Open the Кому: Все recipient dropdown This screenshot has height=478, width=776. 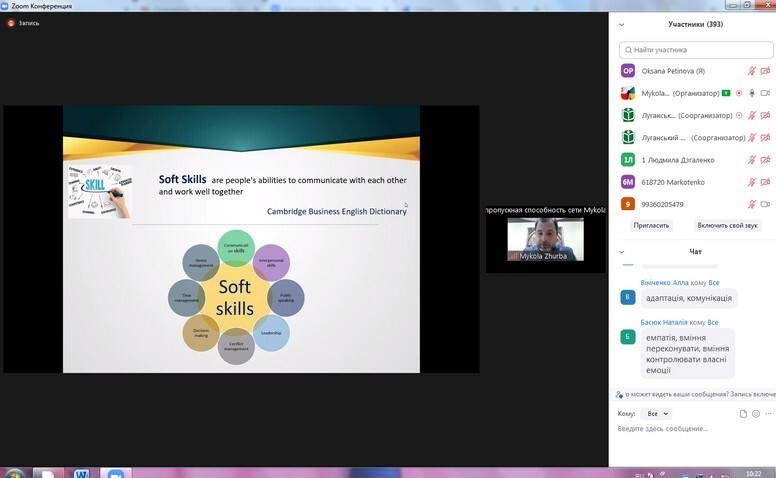pos(656,414)
